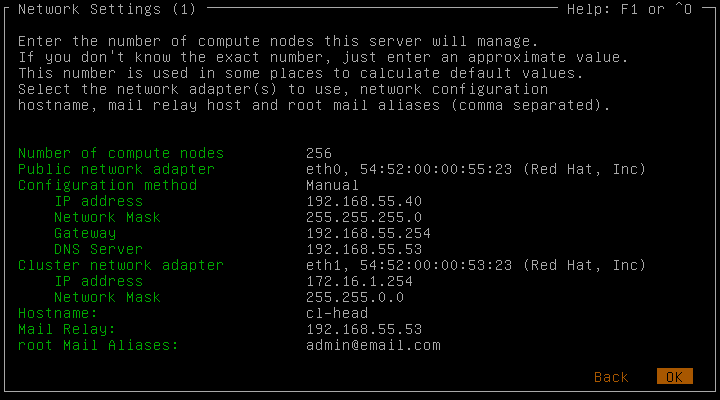
Task: Edit the root mail aliases admin@email.com
Action: [x=373, y=345]
